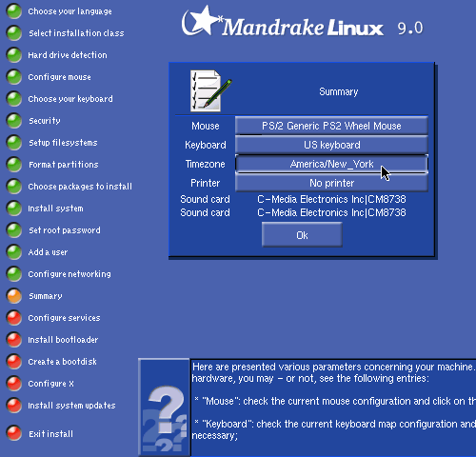Image resolution: width=476 pixels, height=457 pixels.
Task: Open the America/New_York timezone setting
Action: 331,164
